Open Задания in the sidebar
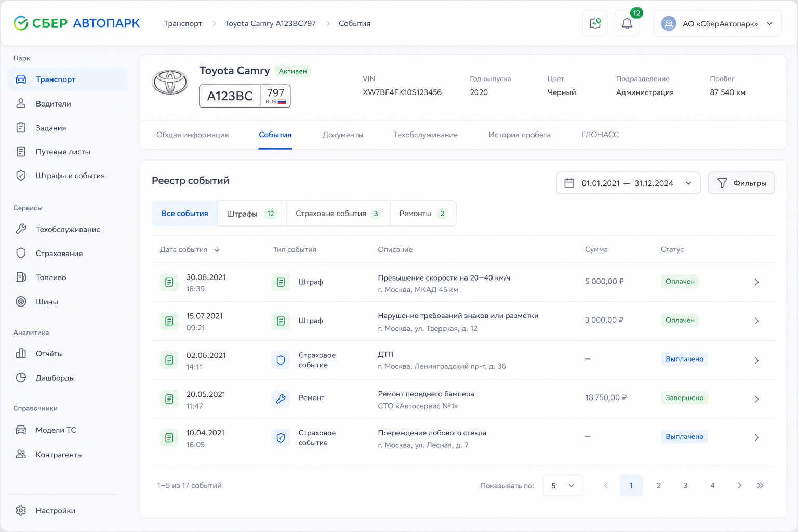 (68, 128)
